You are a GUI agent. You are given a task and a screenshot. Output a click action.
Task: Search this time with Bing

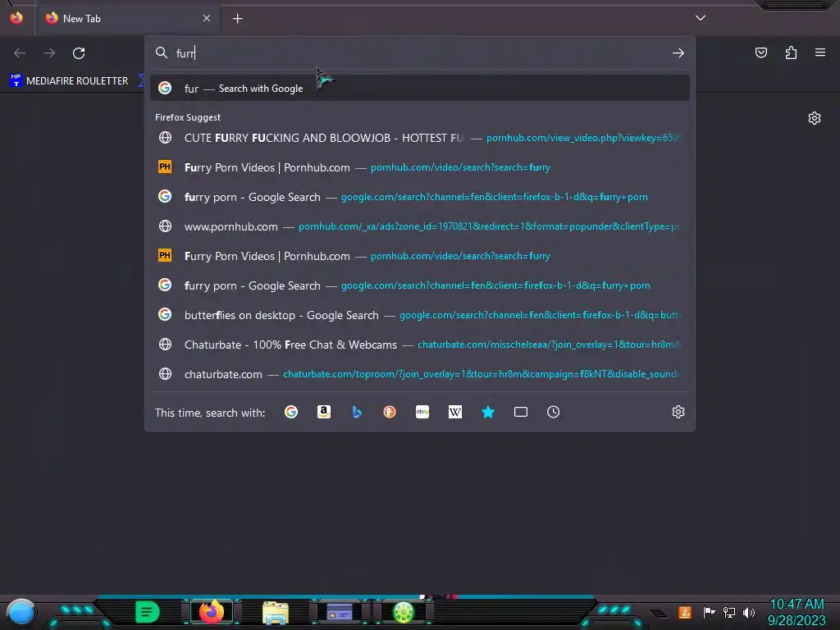point(357,412)
